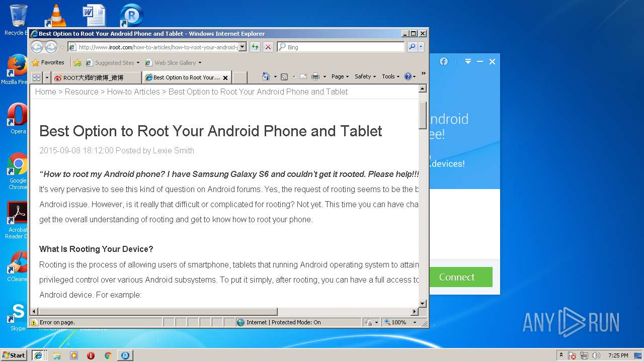This screenshot has height=362, width=644.
Task: Open the Favorites star button
Action: coord(48,62)
